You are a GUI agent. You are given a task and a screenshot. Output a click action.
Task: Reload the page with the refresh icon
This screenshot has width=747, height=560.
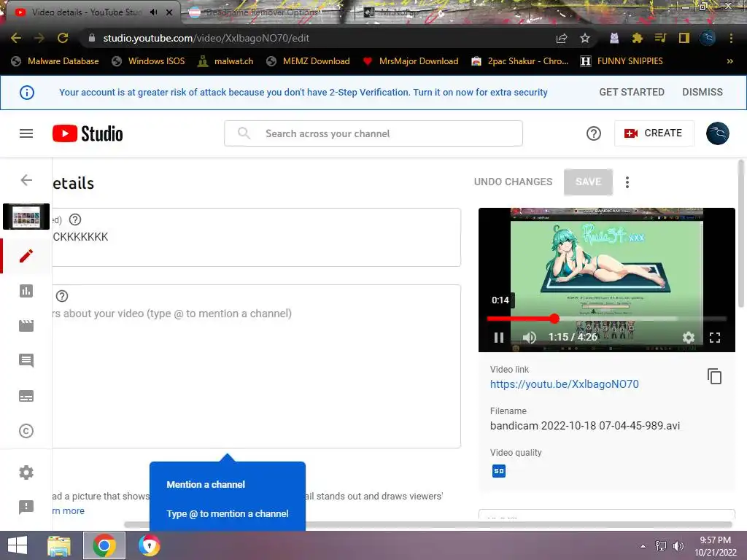[63, 38]
